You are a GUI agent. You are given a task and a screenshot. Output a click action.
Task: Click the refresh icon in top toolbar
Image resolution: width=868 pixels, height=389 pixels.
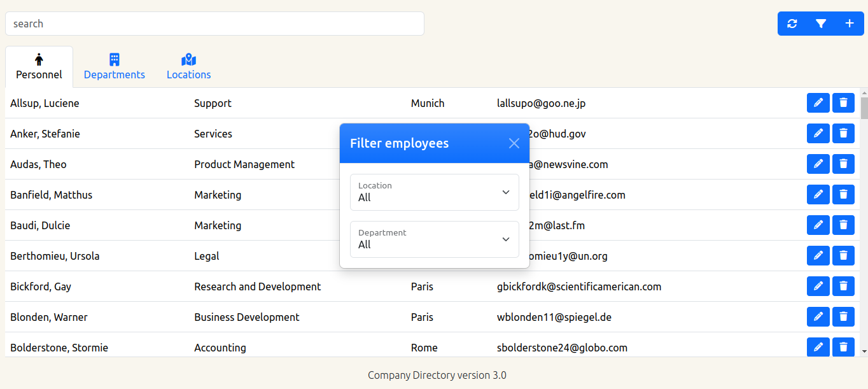point(792,24)
